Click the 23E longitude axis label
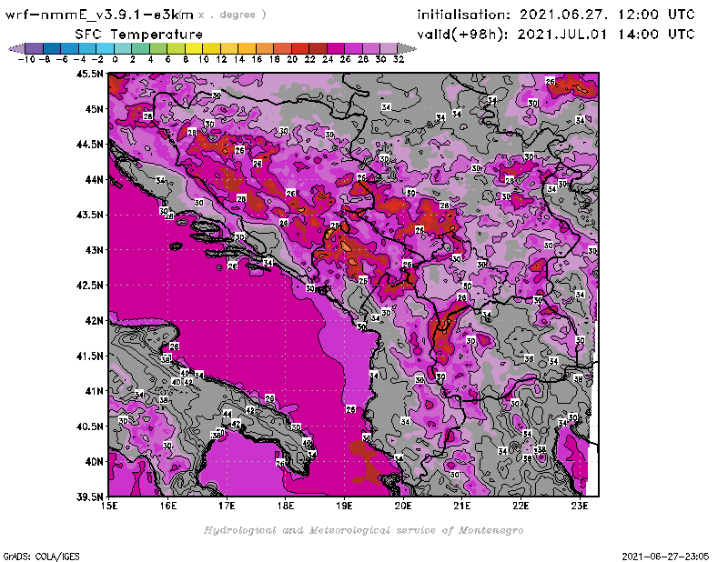The image size is (728, 562). coord(579,506)
